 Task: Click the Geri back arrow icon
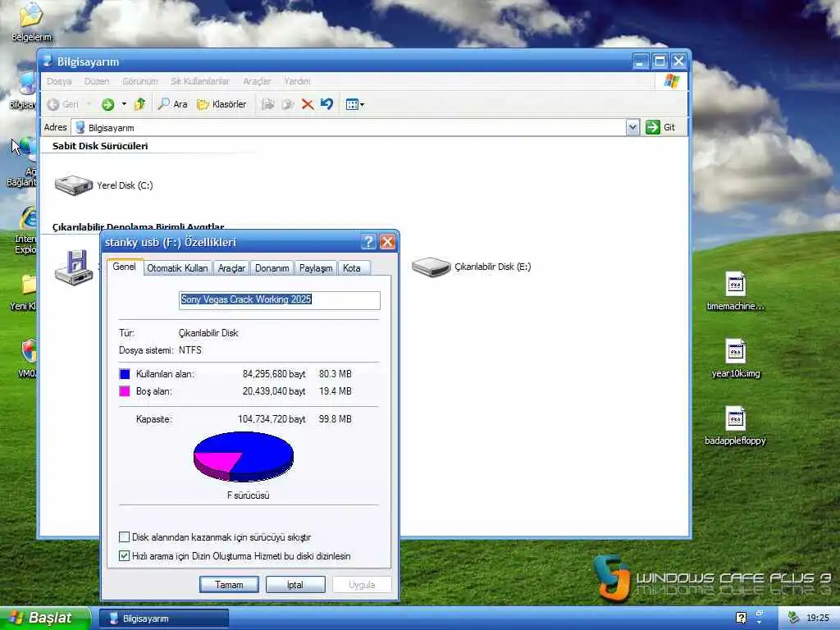click(x=53, y=104)
